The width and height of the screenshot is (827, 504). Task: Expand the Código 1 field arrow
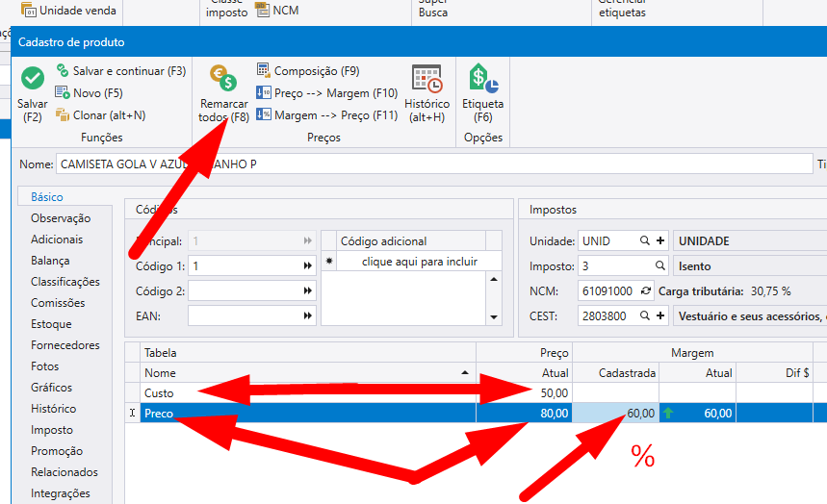click(x=308, y=266)
